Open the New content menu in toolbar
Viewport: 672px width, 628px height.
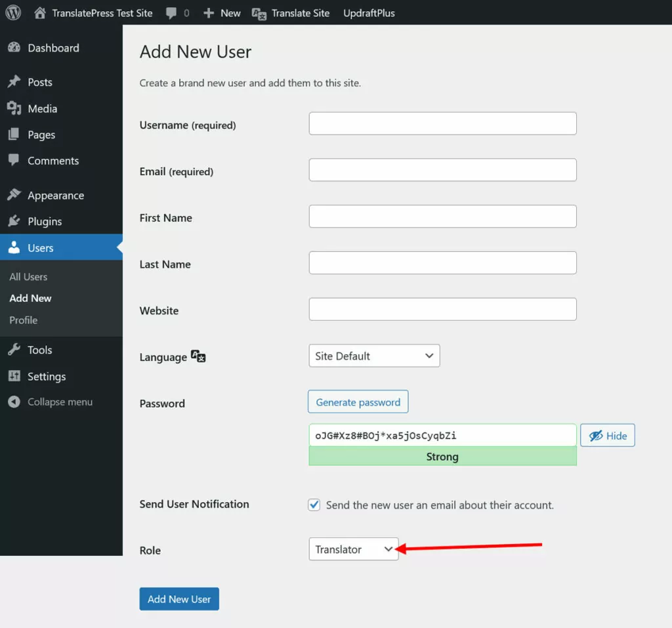pos(222,12)
